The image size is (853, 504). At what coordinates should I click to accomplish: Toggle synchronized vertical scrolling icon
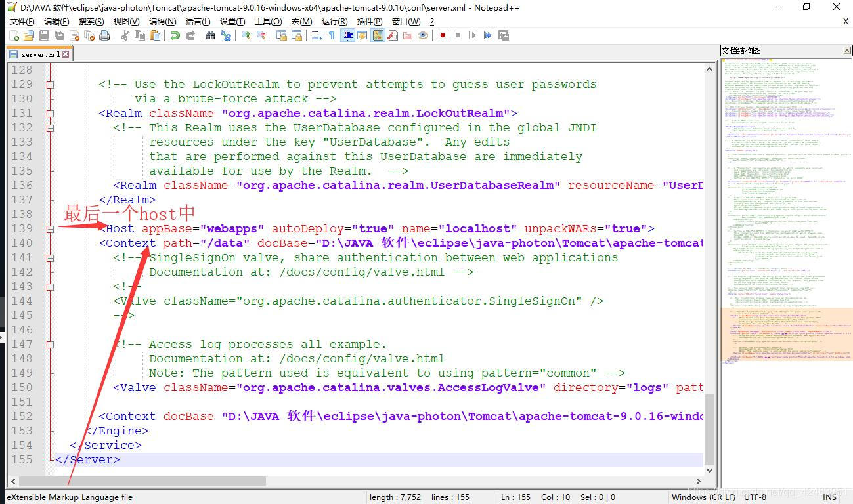[x=281, y=35]
